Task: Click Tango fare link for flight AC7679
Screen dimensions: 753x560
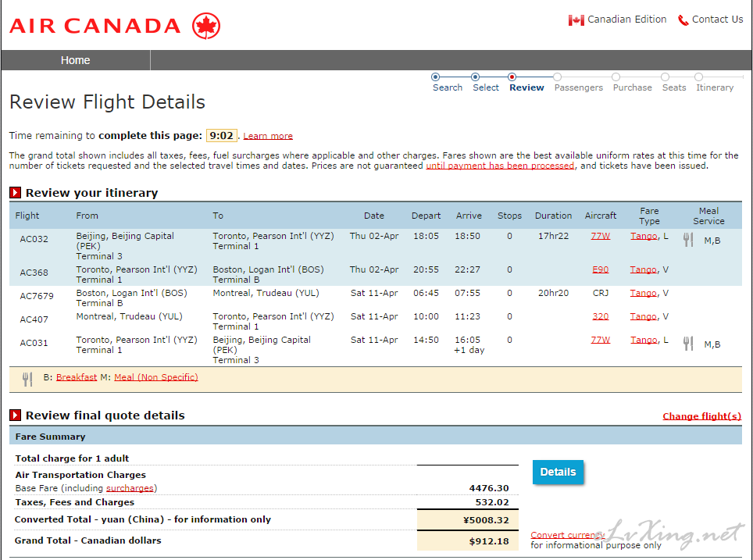Action: [x=644, y=293]
